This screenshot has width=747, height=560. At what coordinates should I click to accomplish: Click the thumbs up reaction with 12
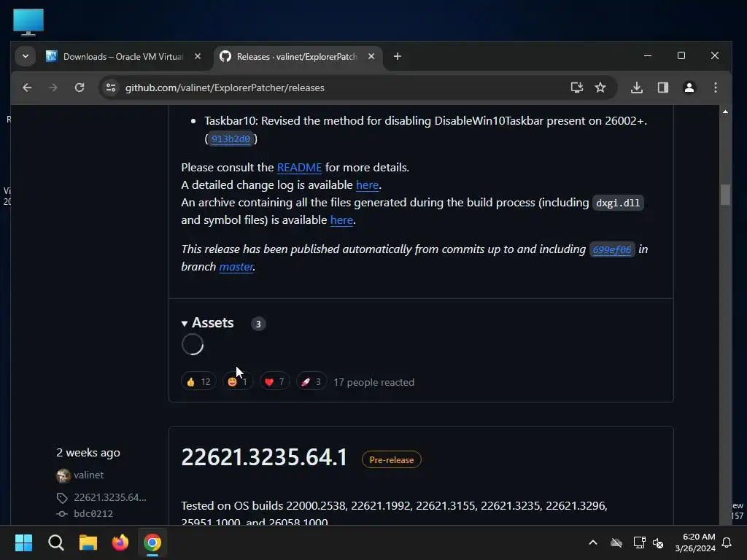tap(198, 382)
